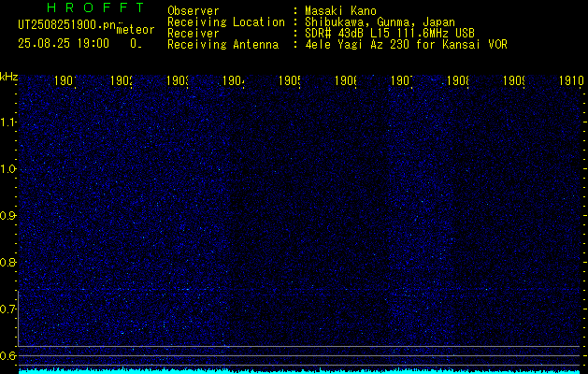Viewport: 588px width, 374px height.
Task: Click the 1909 time marker
Action: coord(514,81)
